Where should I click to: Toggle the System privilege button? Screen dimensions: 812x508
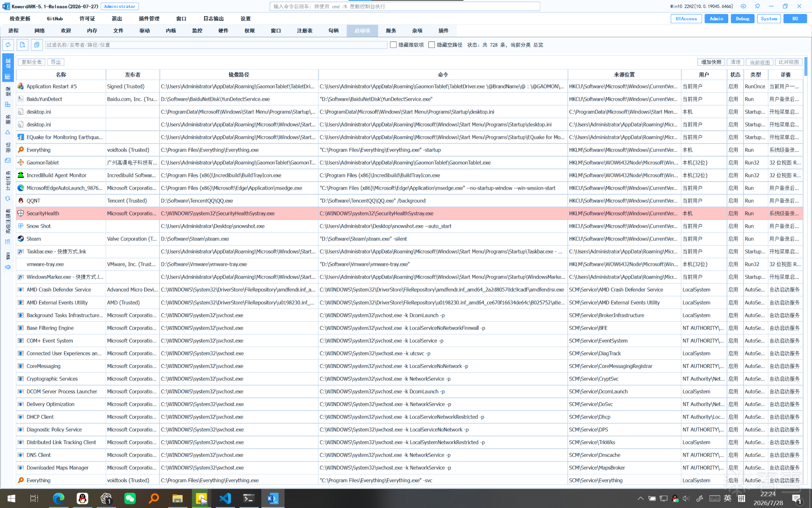(x=769, y=19)
